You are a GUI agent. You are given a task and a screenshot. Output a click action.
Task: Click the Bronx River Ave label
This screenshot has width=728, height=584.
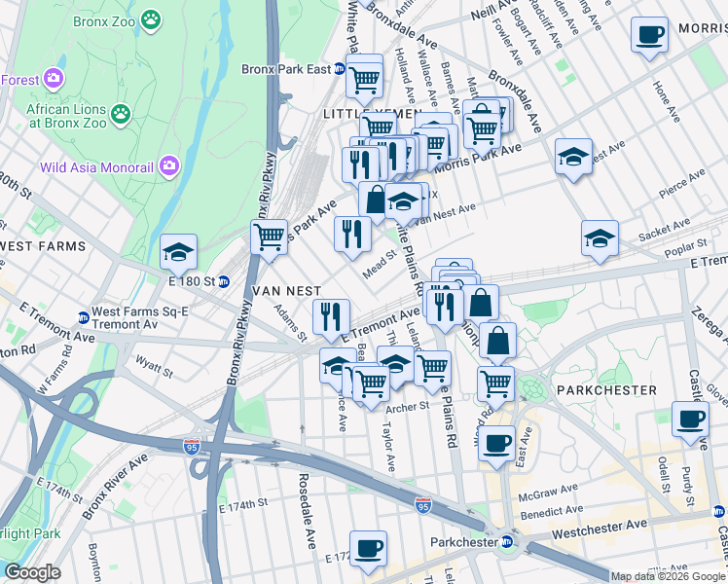tap(115, 486)
